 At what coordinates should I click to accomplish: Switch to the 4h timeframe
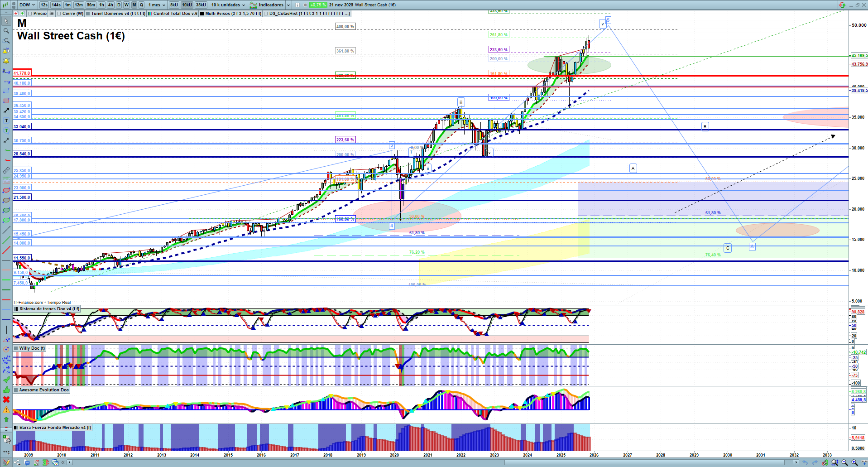pos(110,5)
